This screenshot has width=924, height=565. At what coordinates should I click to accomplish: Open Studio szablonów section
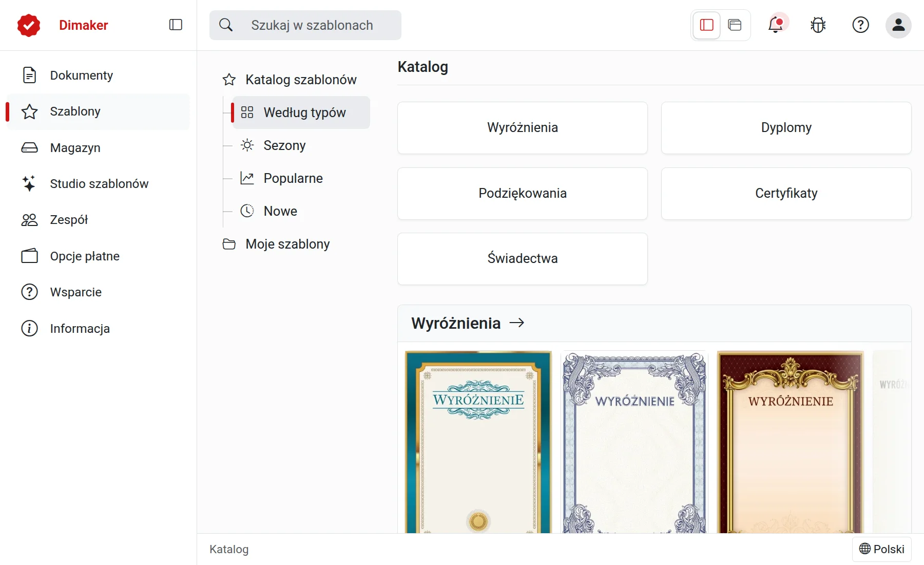[x=98, y=184]
